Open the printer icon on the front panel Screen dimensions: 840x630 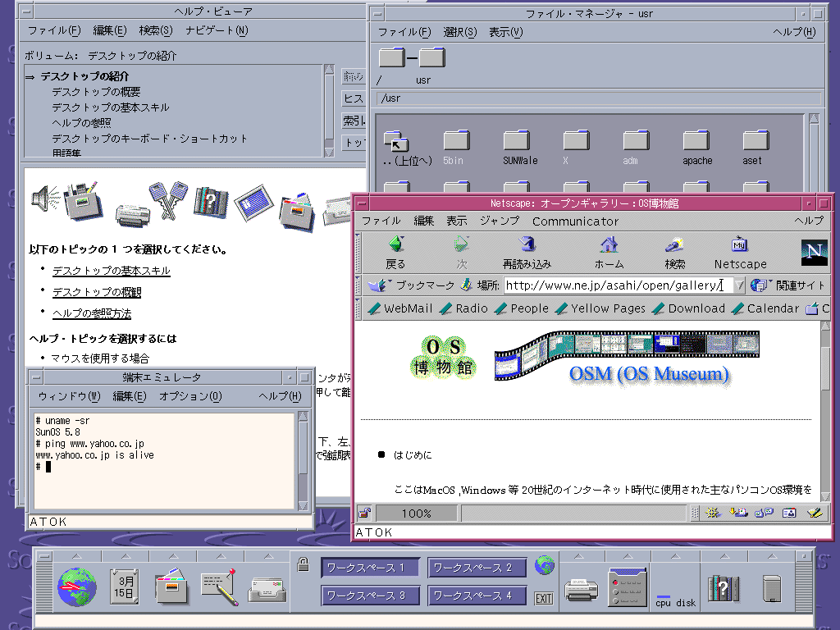click(582, 589)
